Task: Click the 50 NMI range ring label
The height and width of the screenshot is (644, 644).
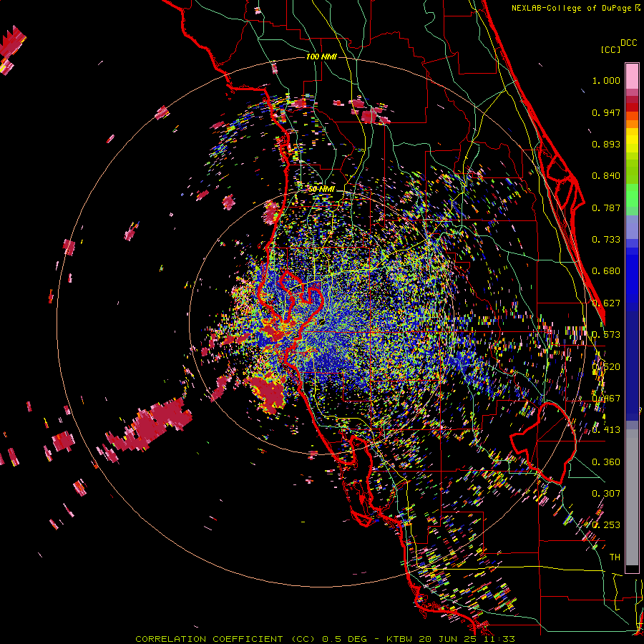Action: point(321,189)
